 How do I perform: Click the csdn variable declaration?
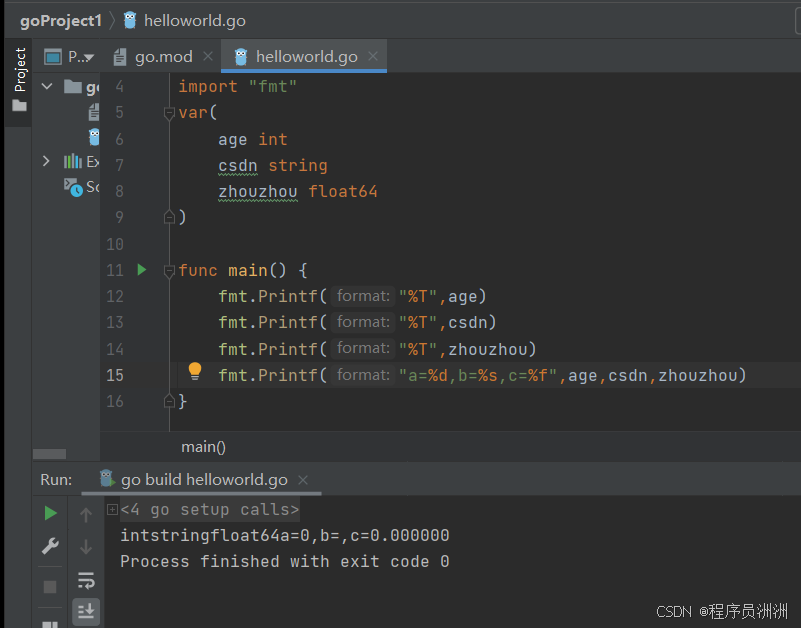(x=238, y=166)
